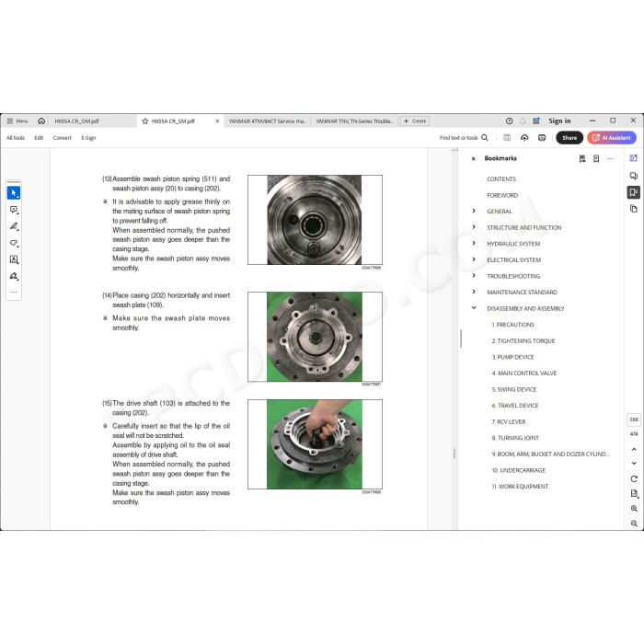
Task: Open the apps grid icon
Action: (536, 121)
